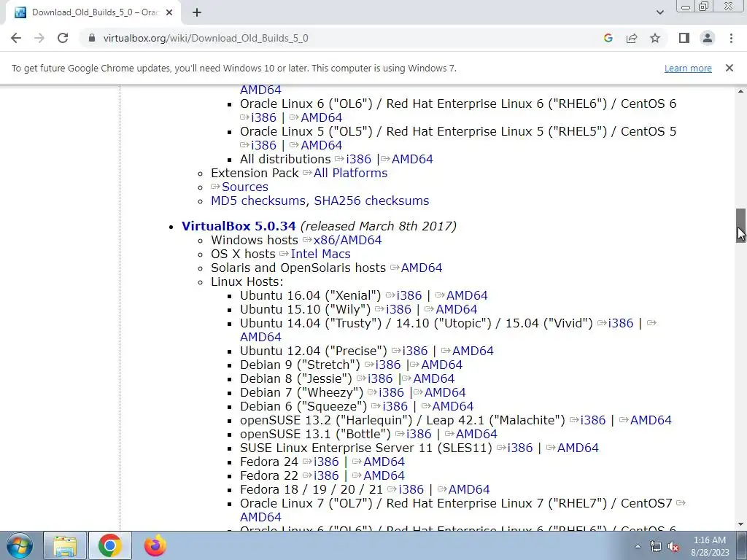
Task: Download Fedora 22 AMD64
Action: 384,475
